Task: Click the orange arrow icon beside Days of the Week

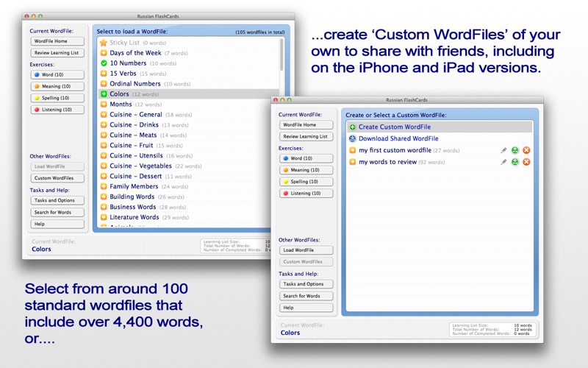Action: tap(104, 53)
